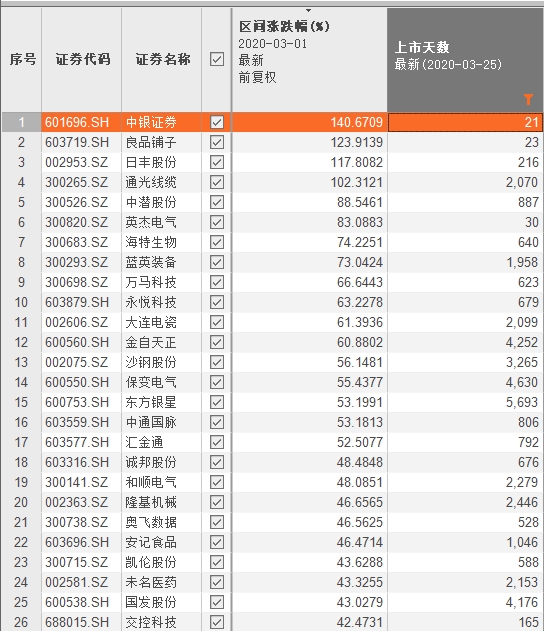Viewport: 544px width, 631px height.
Task: Select stock code 300265.SZ
Action: pos(76,182)
